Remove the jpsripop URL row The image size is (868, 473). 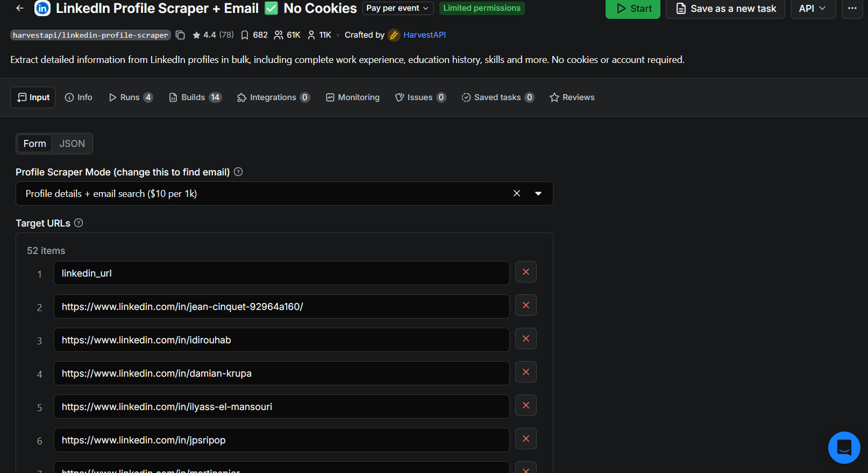[x=526, y=439]
